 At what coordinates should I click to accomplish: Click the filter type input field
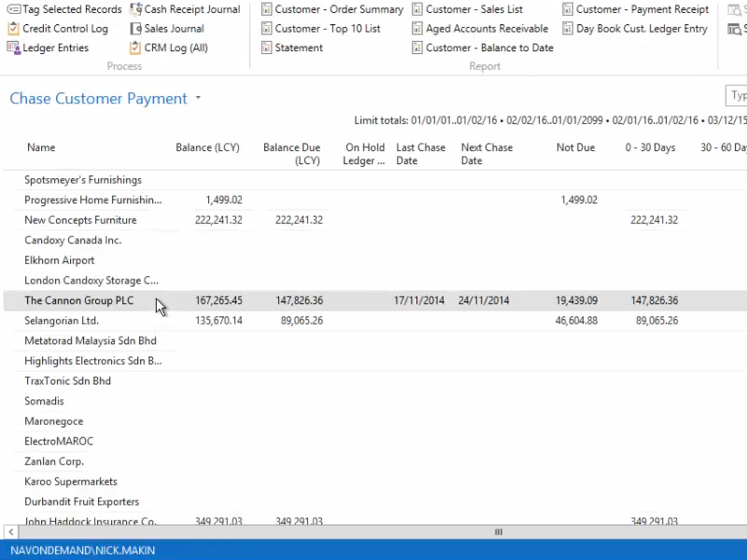(x=737, y=96)
